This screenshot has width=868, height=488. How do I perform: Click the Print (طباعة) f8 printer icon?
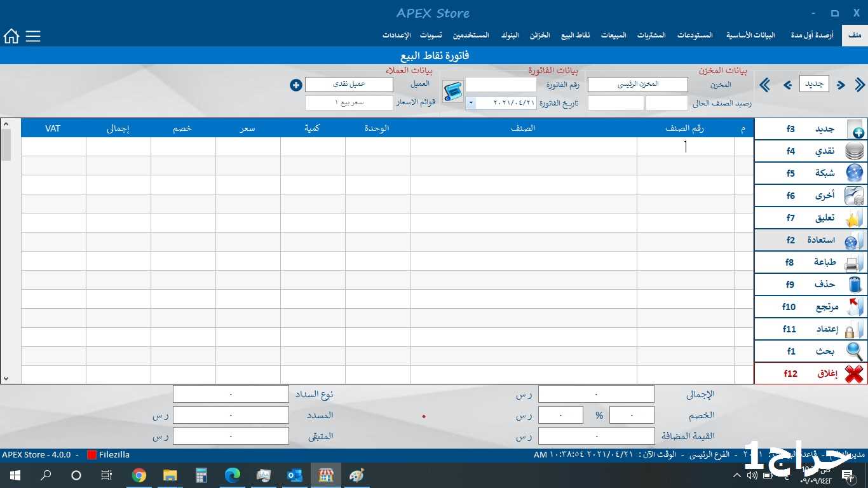click(x=855, y=262)
